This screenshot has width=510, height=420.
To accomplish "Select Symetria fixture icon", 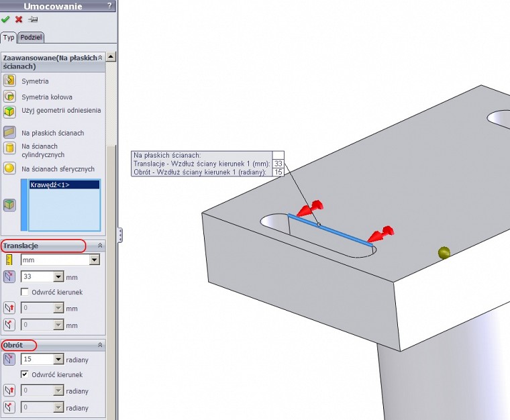I will pyautogui.click(x=9, y=81).
